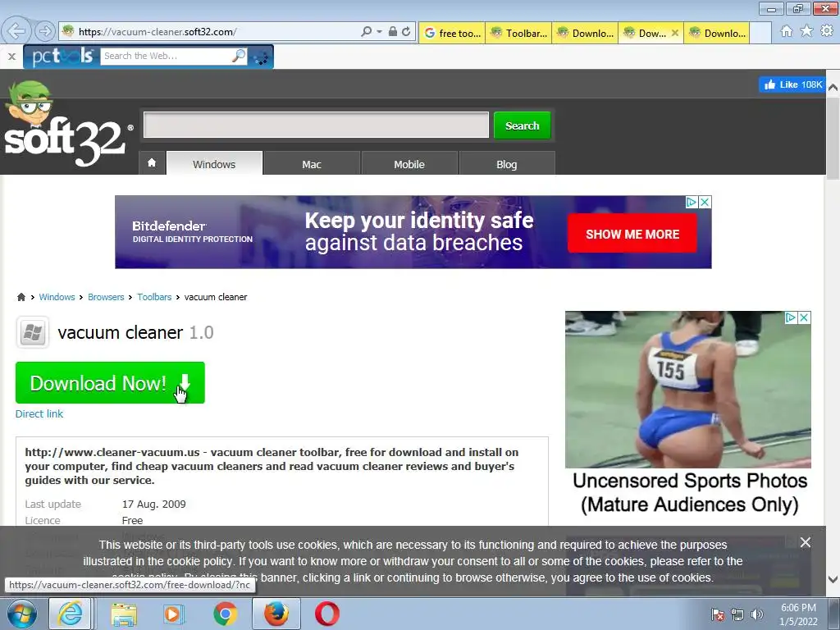
Task: Click the browser Back arrow button
Action: 16,31
